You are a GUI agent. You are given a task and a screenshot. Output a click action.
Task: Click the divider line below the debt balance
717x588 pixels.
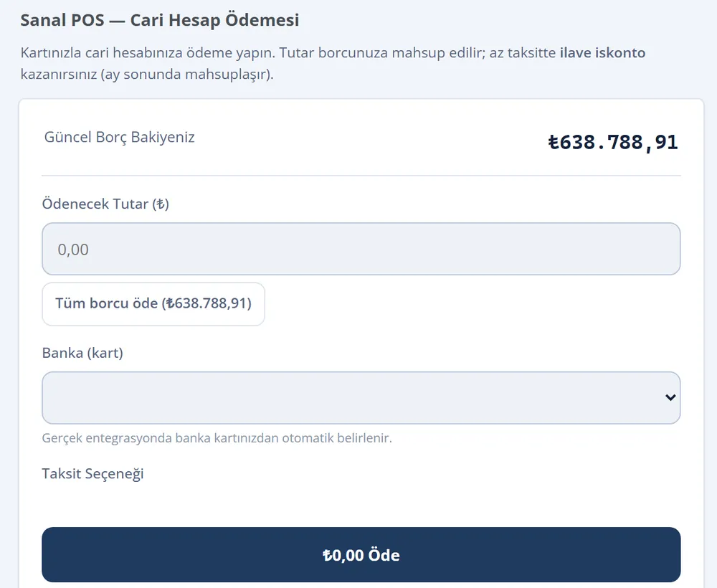(361, 175)
